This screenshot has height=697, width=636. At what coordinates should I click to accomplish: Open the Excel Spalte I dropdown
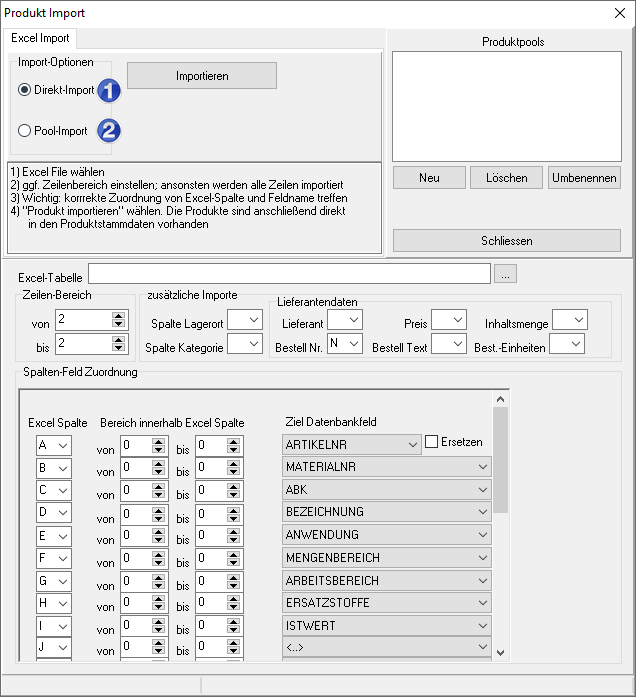coord(54,626)
